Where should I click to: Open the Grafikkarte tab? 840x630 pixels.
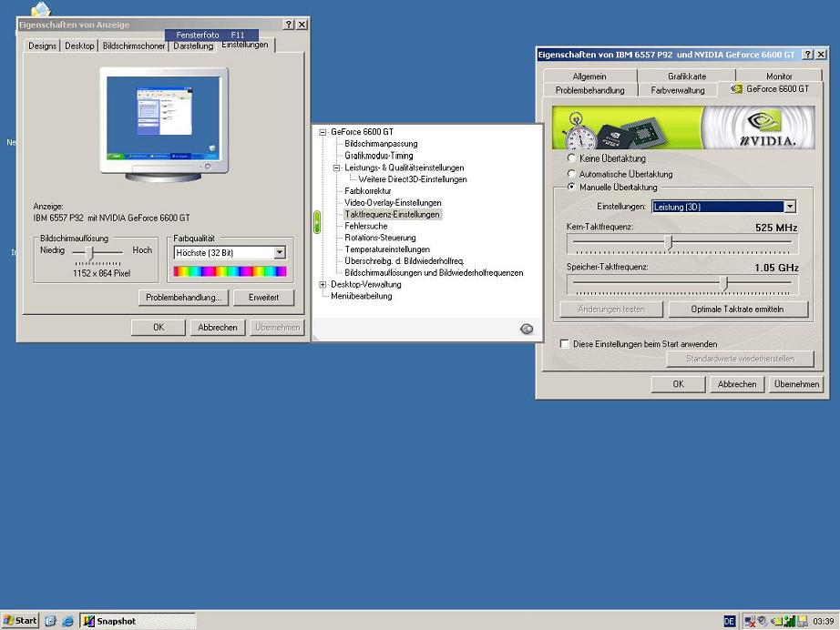pos(687,76)
